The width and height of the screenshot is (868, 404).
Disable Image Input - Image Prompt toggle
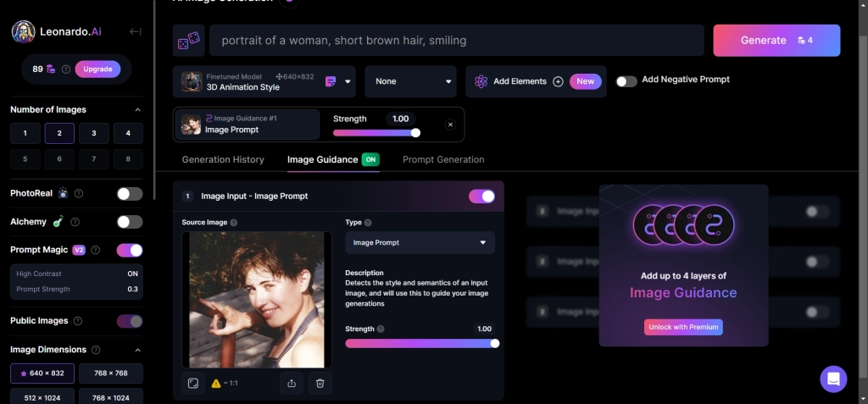point(481,196)
